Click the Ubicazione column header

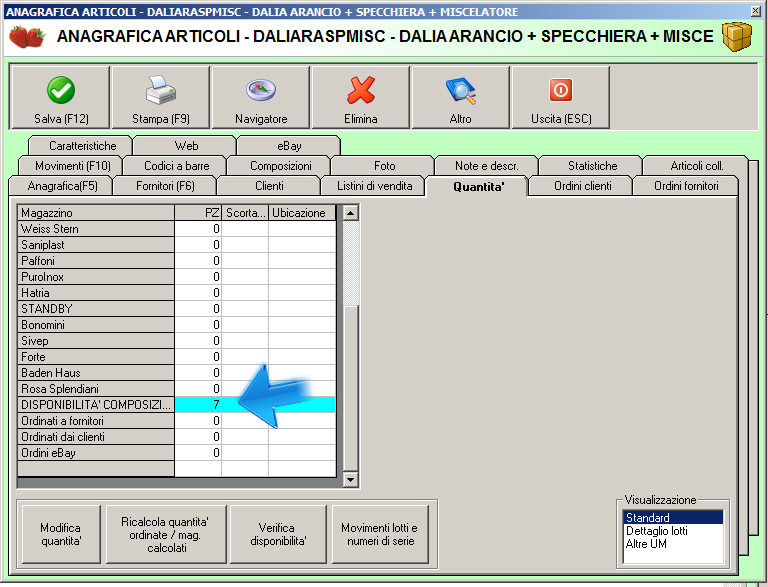click(x=302, y=213)
